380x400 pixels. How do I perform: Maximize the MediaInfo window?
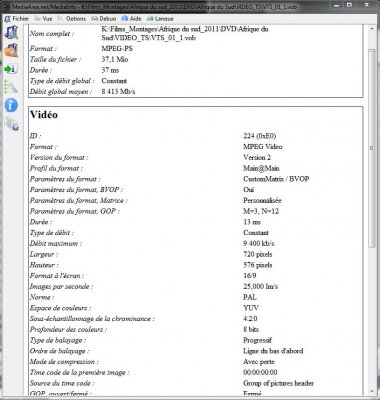tap(349, 5)
